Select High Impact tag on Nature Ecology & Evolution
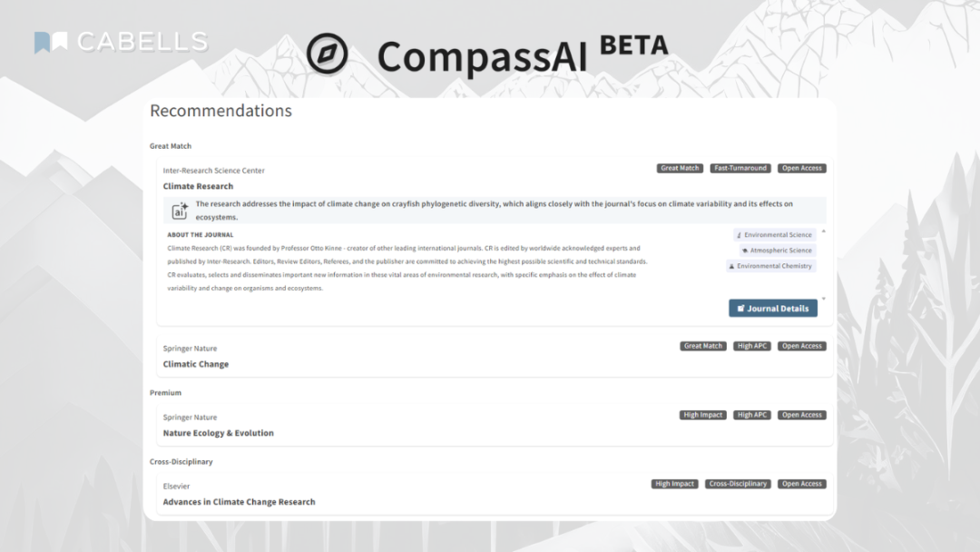The height and width of the screenshot is (552, 980). (703, 415)
